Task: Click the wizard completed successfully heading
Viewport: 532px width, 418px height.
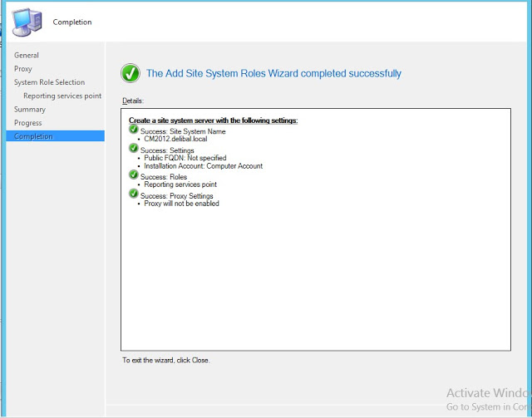Action: (x=273, y=73)
